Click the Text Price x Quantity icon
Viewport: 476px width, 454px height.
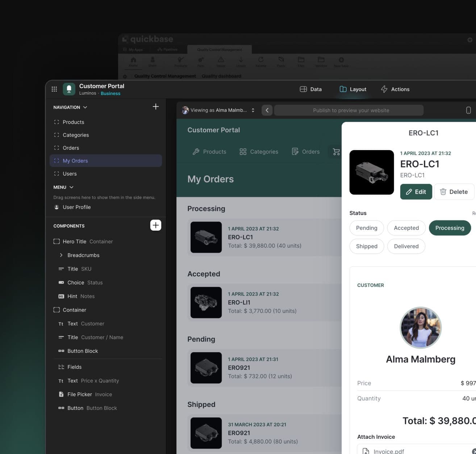[x=61, y=381]
